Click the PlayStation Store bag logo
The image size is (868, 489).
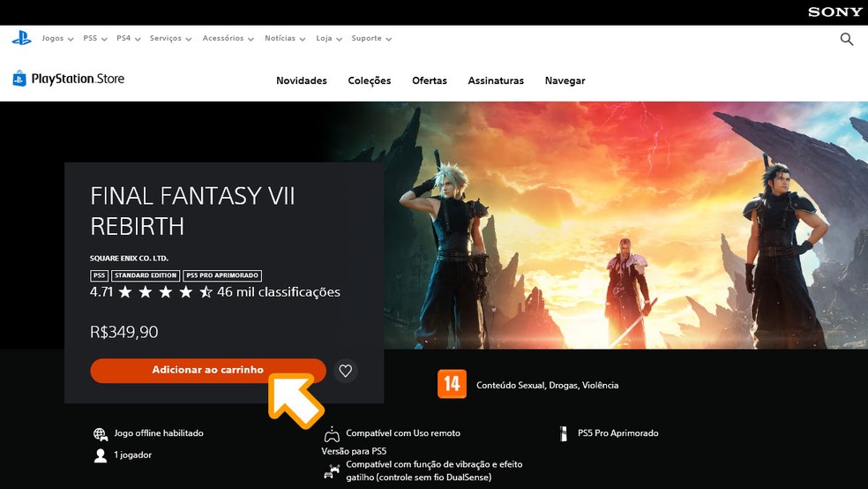19,79
